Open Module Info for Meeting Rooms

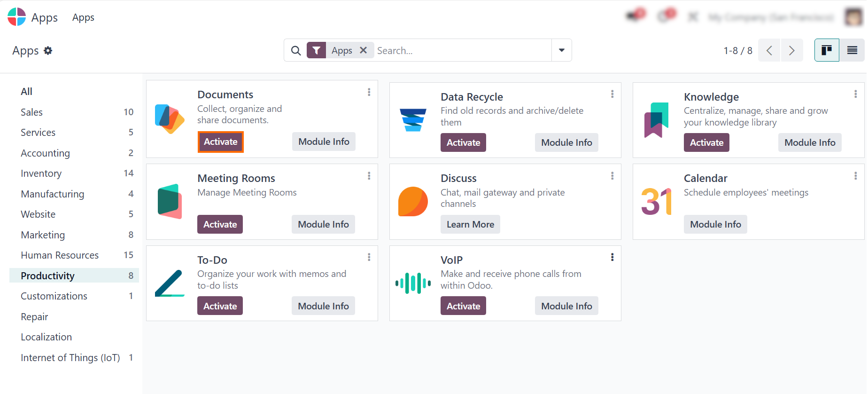[x=323, y=224]
